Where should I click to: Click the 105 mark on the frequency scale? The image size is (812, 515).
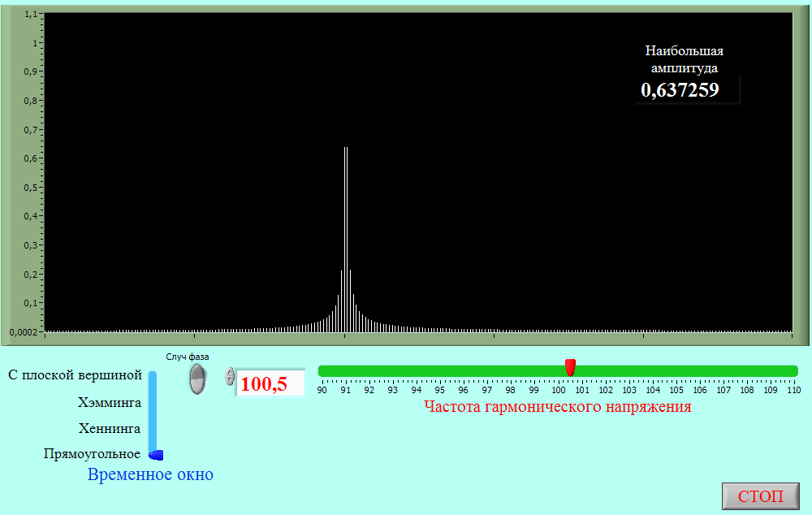click(x=676, y=390)
